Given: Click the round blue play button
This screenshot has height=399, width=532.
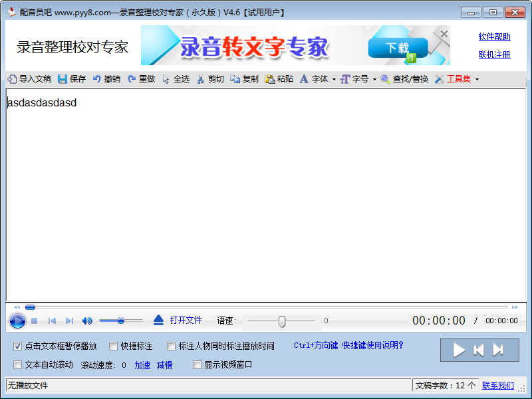Looking at the screenshot, I should pos(17,321).
